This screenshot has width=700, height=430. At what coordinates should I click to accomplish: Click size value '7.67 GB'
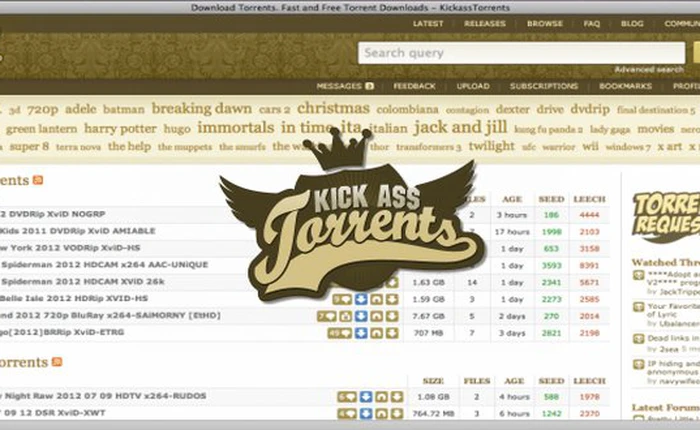[428, 316]
